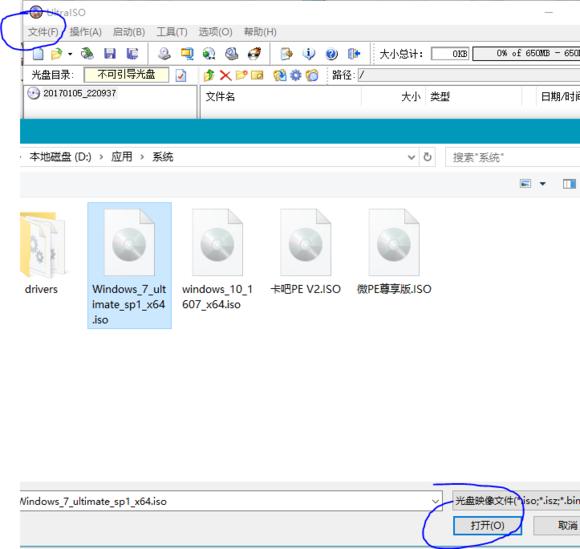
Task: Select Windows_7_ultimate_sp1_x64.iso file
Action: 129,266
